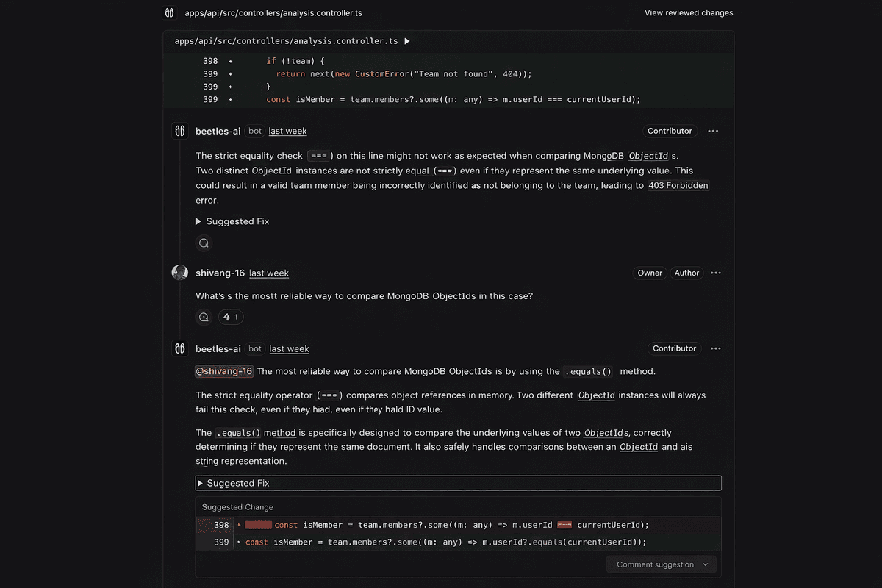Click the play triangle beside the file path
Viewport: 882px width, 588px height.
pos(407,42)
